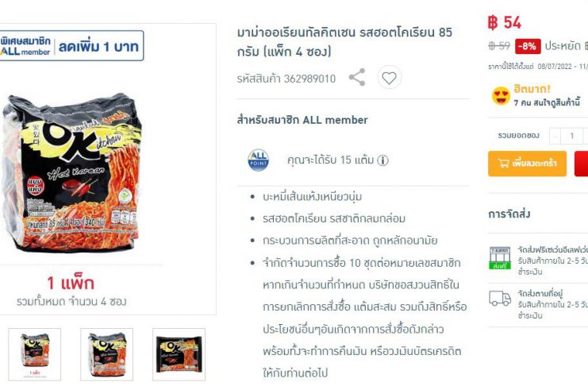Image resolution: width=588 pixels, height=386 pixels.
Task: Click the product title text
Action: click(x=344, y=41)
